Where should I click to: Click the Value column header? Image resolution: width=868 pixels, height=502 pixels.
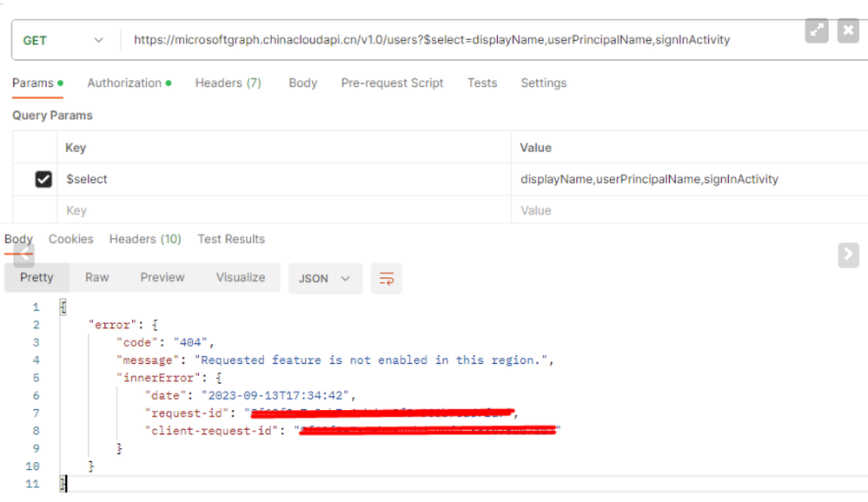click(x=535, y=148)
